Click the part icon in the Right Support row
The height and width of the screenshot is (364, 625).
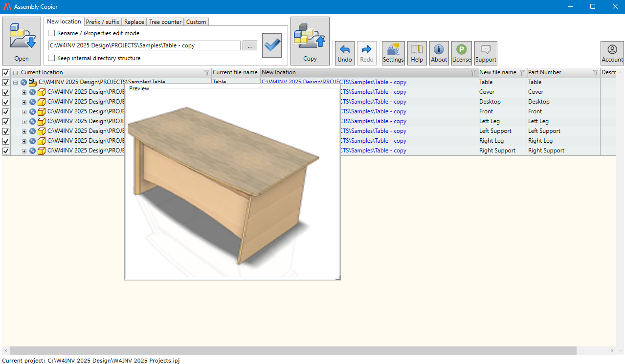(x=42, y=151)
